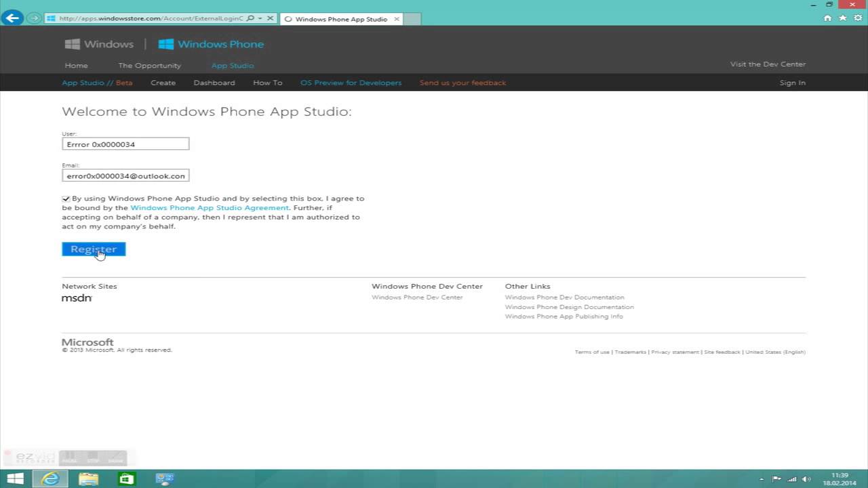Screen dimensions: 868x488
Task: Click the Internet Explorer taskbar icon
Action: [50, 479]
